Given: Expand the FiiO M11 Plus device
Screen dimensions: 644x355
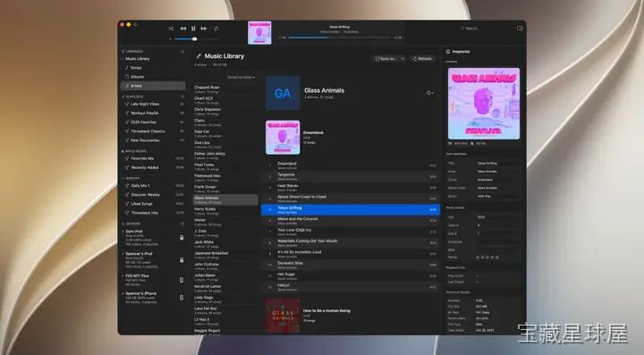Looking at the screenshot, I should click(123, 276).
